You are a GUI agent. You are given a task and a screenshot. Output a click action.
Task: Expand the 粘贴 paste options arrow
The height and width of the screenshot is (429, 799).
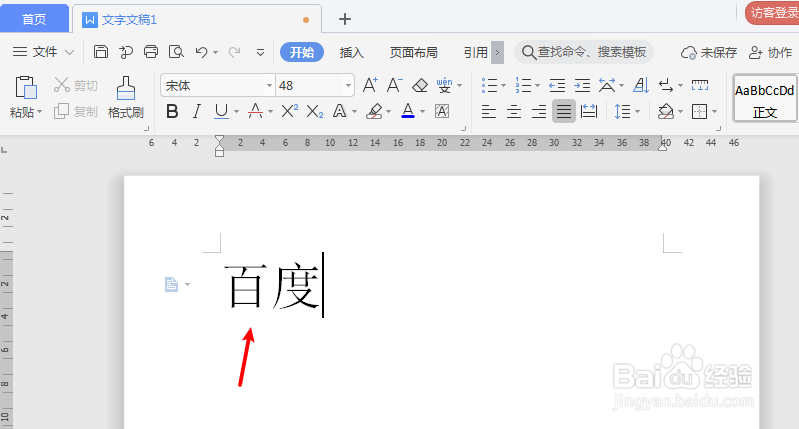[x=40, y=111]
